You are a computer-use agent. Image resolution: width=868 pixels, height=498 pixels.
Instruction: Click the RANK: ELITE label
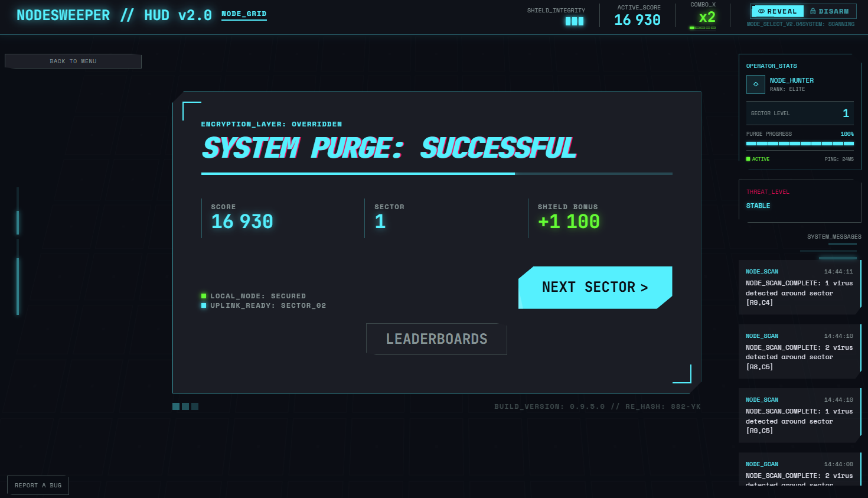(787, 89)
